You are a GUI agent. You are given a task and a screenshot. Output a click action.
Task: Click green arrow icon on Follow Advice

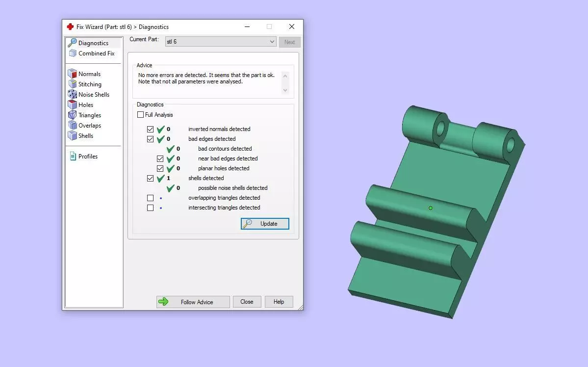pos(163,302)
